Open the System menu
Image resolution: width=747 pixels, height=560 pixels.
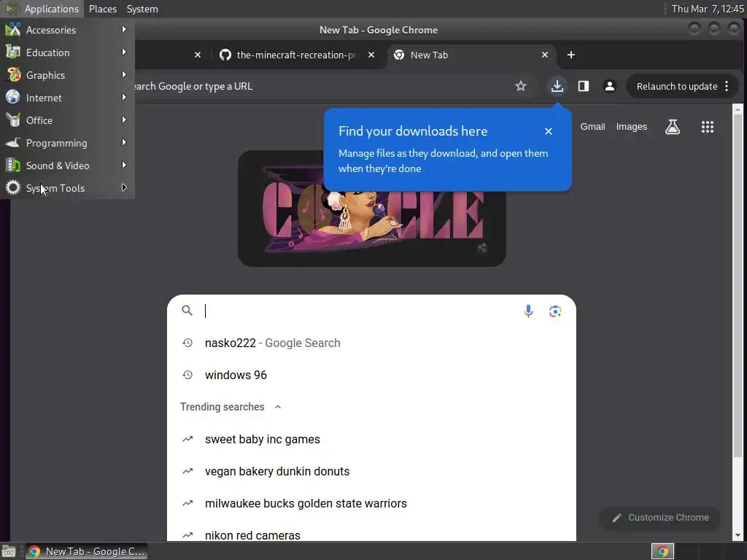point(142,9)
